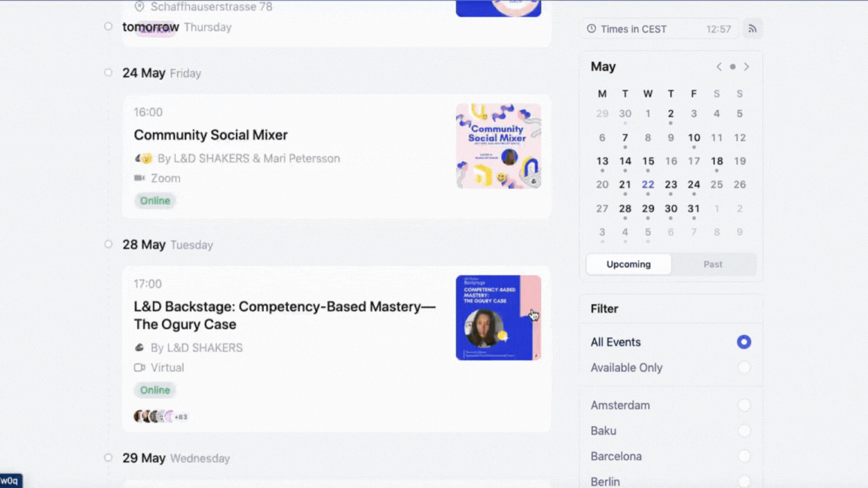Click the Community Social Mixer thumbnail
The height and width of the screenshot is (488, 868).
(498, 146)
